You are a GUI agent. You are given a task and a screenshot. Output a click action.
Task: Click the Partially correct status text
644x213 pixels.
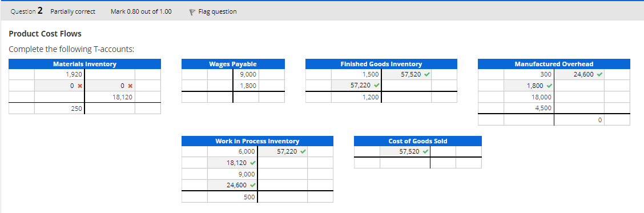[73, 11]
